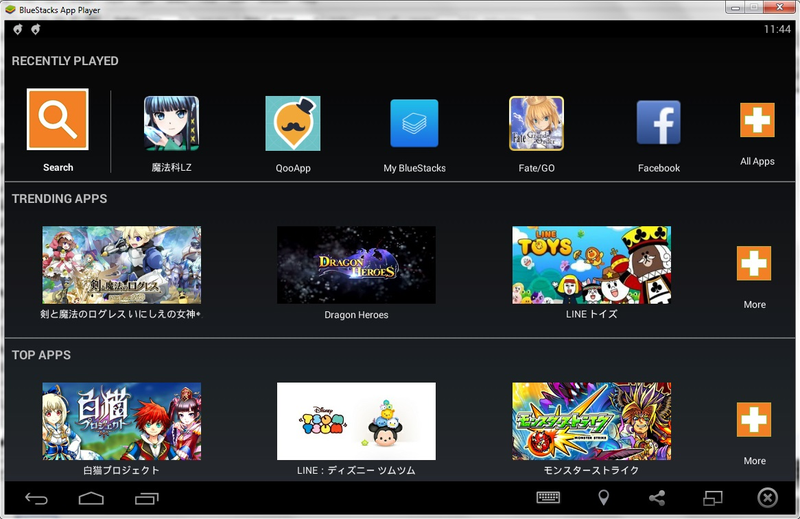The width and height of the screenshot is (800, 519).
Task: Open the recent apps icon
Action: [147, 498]
